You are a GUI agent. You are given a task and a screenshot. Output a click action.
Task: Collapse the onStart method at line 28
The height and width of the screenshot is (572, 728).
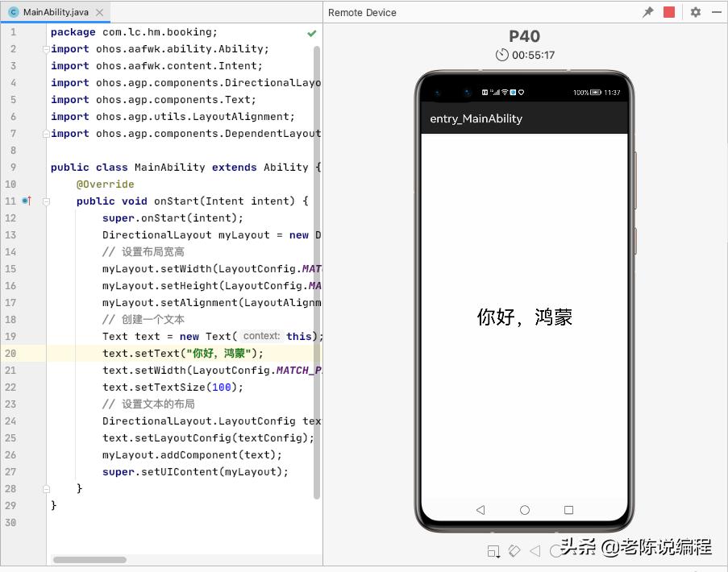click(x=46, y=488)
